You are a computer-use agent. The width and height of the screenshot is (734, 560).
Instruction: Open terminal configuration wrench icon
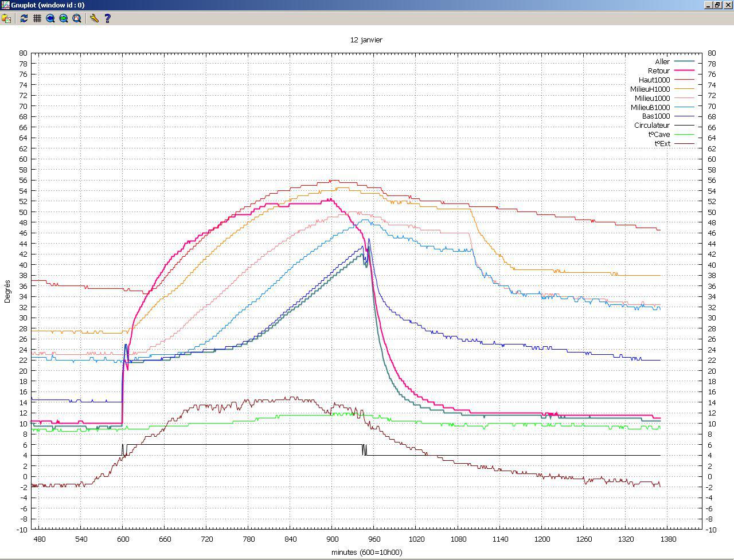coord(94,18)
